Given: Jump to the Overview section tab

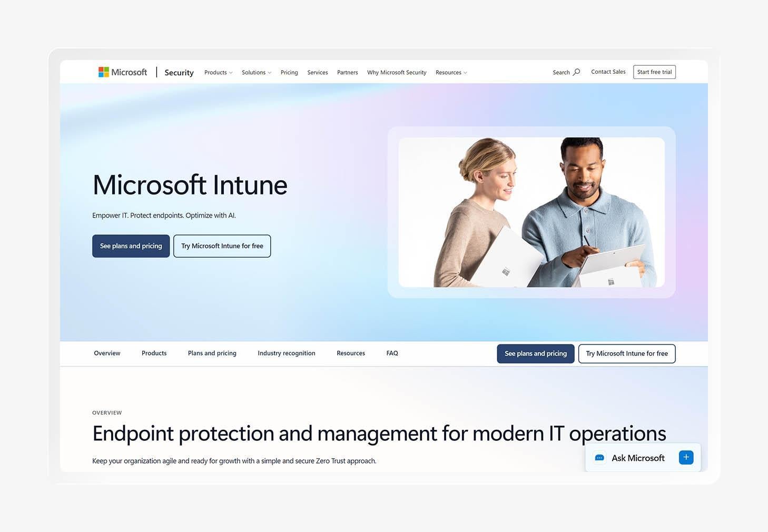Looking at the screenshot, I should (x=107, y=353).
